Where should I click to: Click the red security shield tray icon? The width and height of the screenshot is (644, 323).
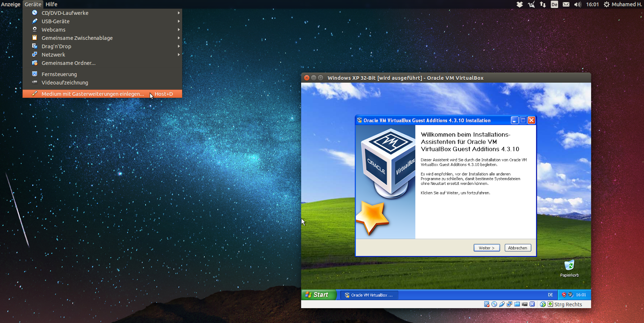(x=564, y=295)
